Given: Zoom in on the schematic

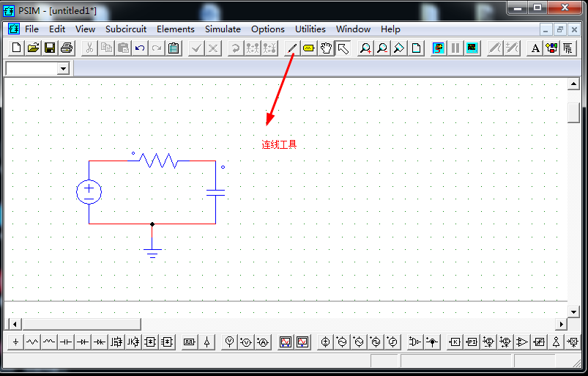Looking at the screenshot, I should (365, 48).
